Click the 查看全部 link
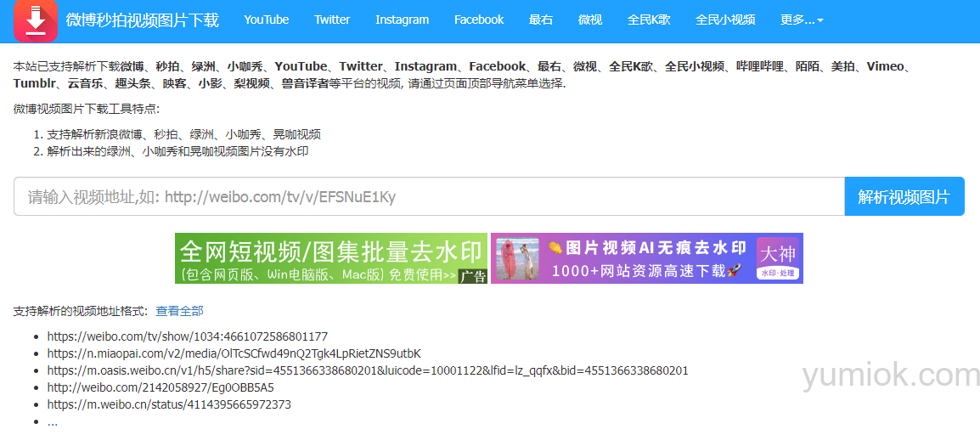This screenshot has width=980, height=435. click(x=179, y=311)
